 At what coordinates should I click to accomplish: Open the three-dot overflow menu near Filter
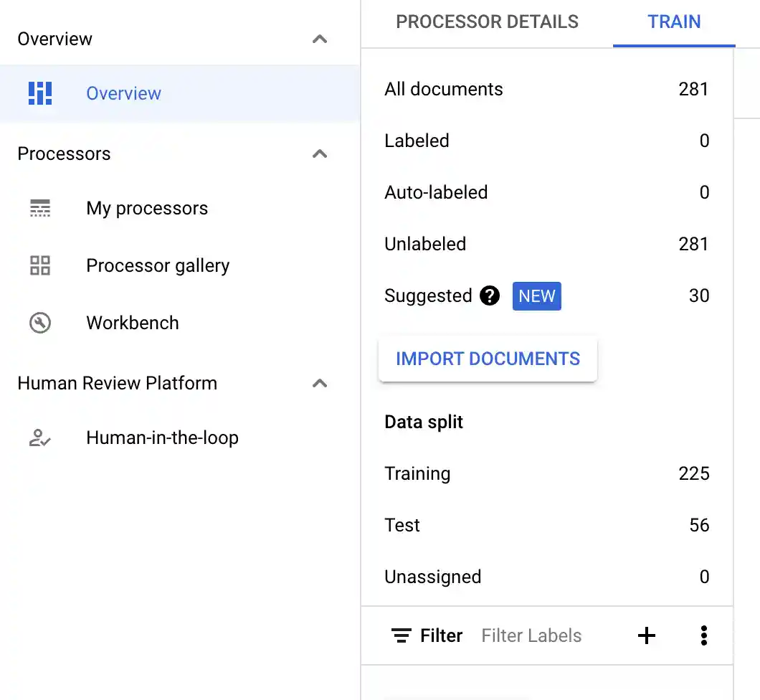pos(704,635)
